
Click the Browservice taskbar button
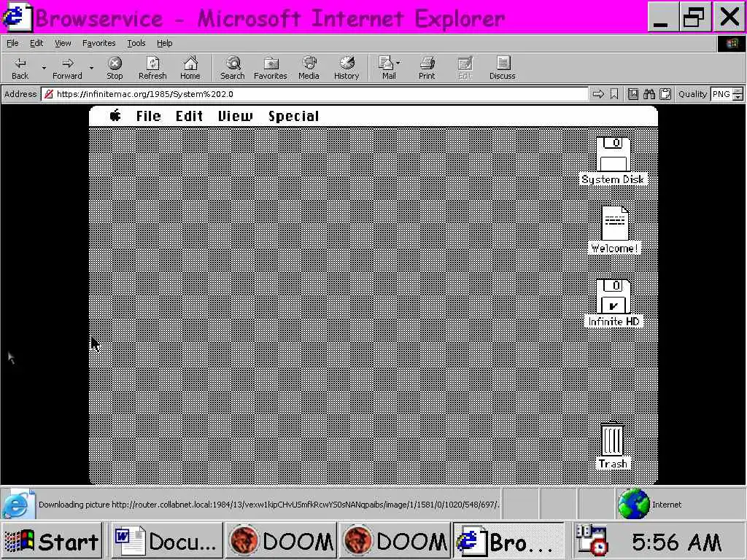click(x=508, y=542)
